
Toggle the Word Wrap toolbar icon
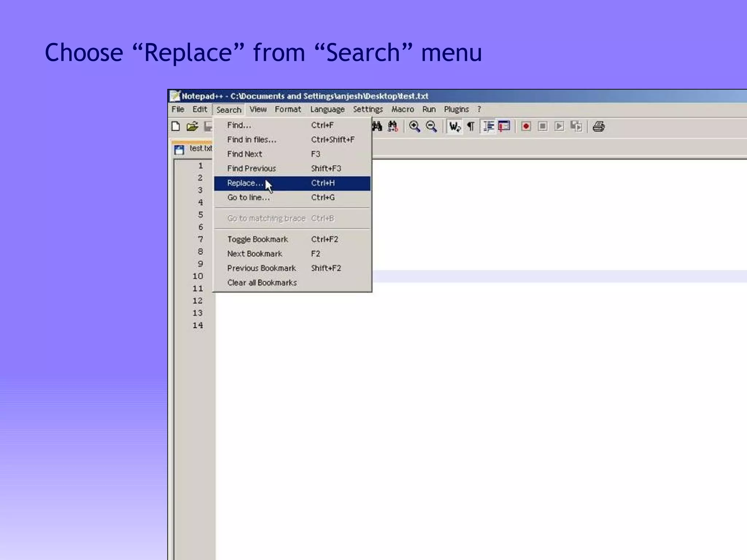pyautogui.click(x=454, y=127)
